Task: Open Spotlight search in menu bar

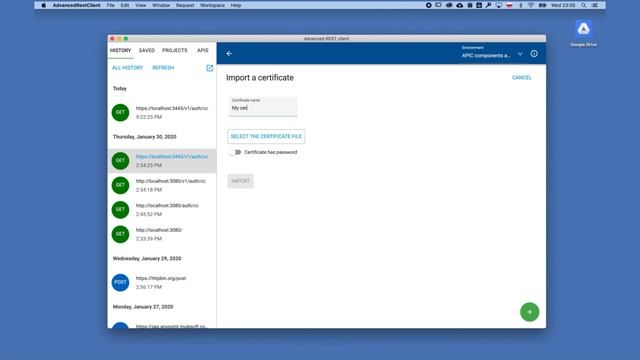Action: (x=584, y=5)
